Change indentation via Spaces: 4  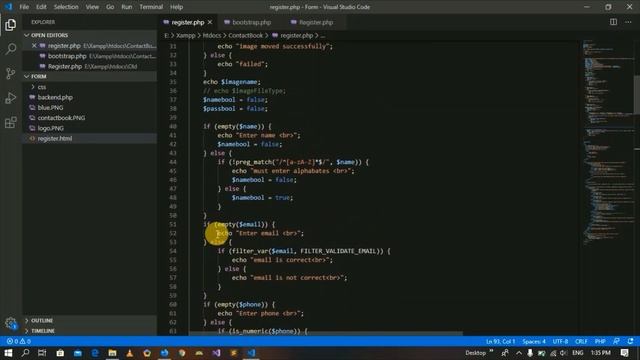coord(534,341)
